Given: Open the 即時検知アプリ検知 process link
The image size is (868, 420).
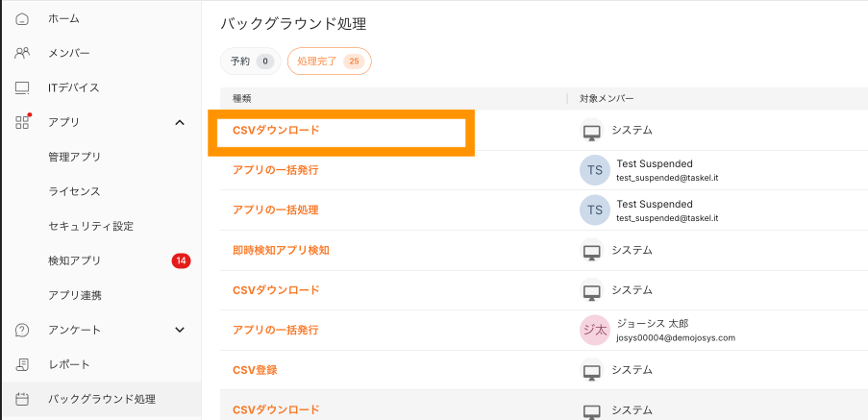Looking at the screenshot, I should (x=281, y=250).
